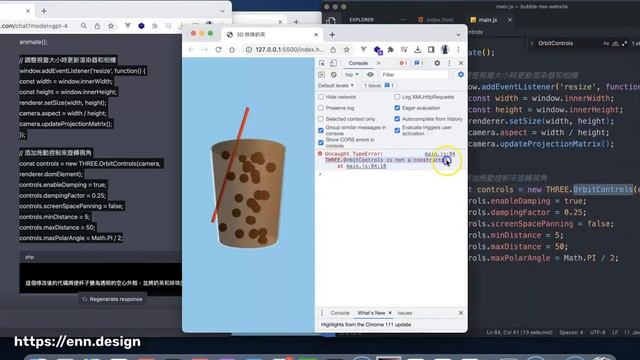640x360 pixels.
Task: Open main.js:84:18 stack trace link
Action: click(x=366, y=166)
